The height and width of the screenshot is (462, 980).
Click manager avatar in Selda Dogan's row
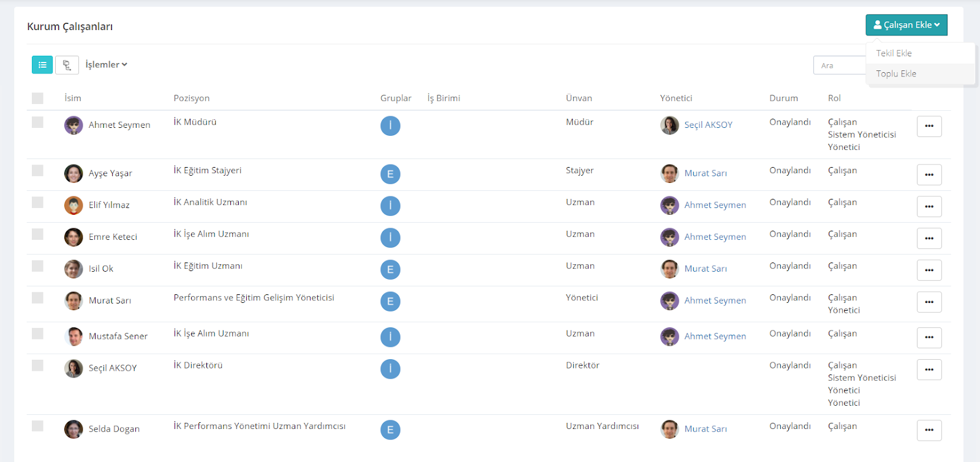(669, 430)
